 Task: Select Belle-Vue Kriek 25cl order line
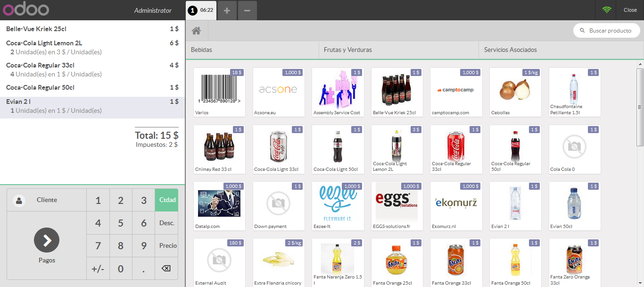(x=92, y=29)
